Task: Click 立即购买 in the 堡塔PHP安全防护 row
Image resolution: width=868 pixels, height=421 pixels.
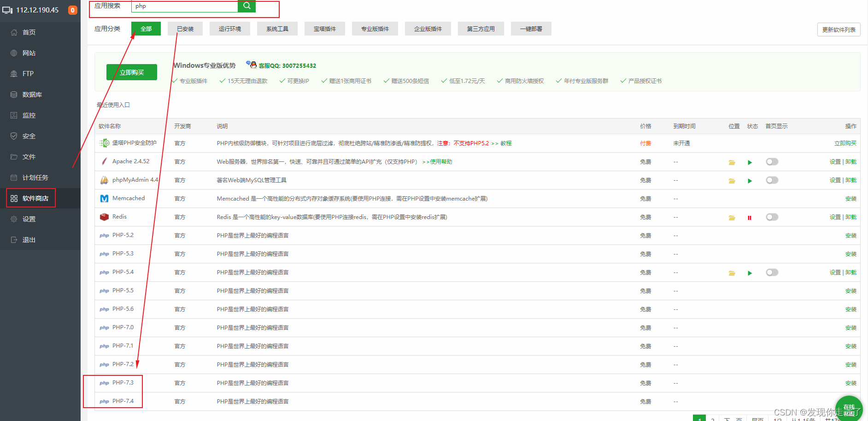Action: point(845,143)
